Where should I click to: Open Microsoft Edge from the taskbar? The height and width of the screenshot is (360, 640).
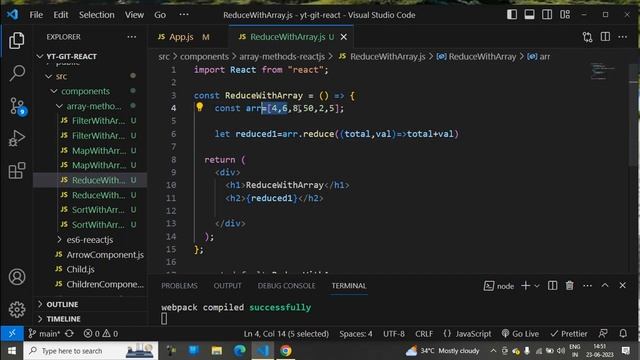point(240,351)
